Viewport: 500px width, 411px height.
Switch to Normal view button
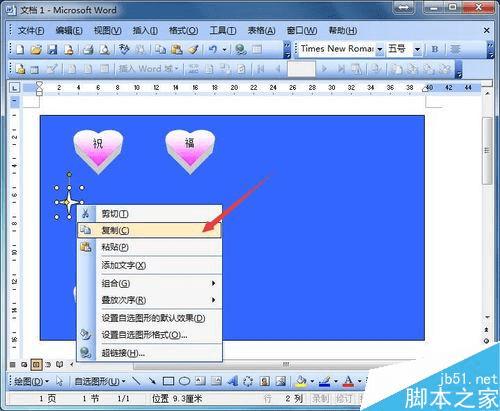13,364
